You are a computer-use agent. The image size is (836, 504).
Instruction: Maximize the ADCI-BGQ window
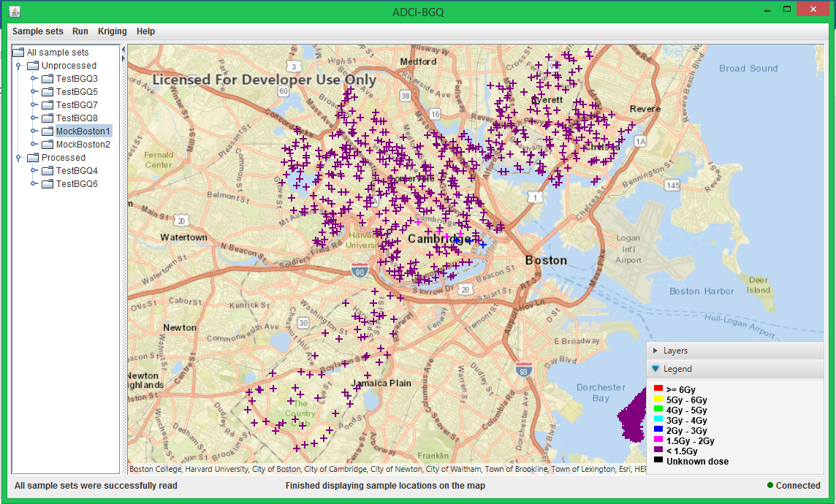[x=787, y=9]
